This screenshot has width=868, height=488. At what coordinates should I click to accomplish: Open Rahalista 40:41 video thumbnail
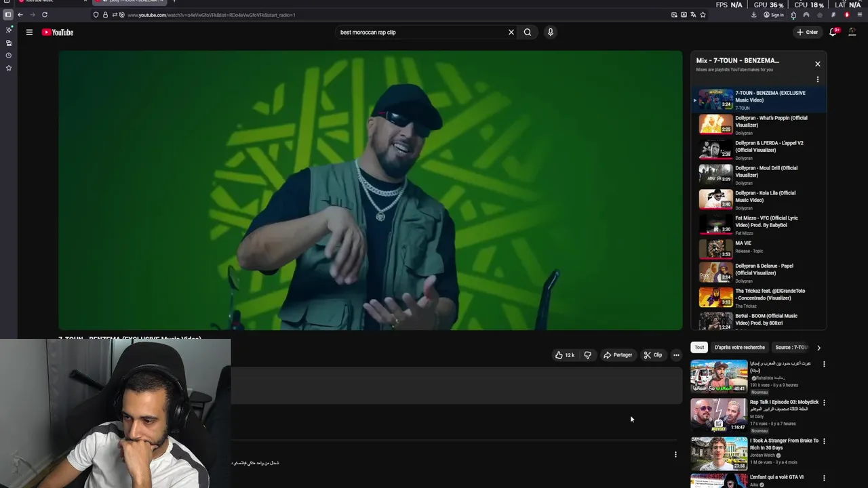pos(719,376)
